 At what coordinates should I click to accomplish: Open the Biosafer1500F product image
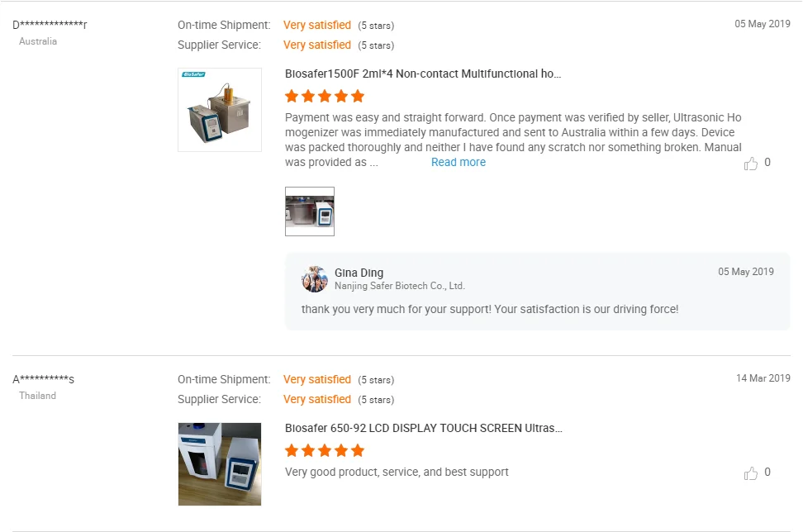point(220,110)
